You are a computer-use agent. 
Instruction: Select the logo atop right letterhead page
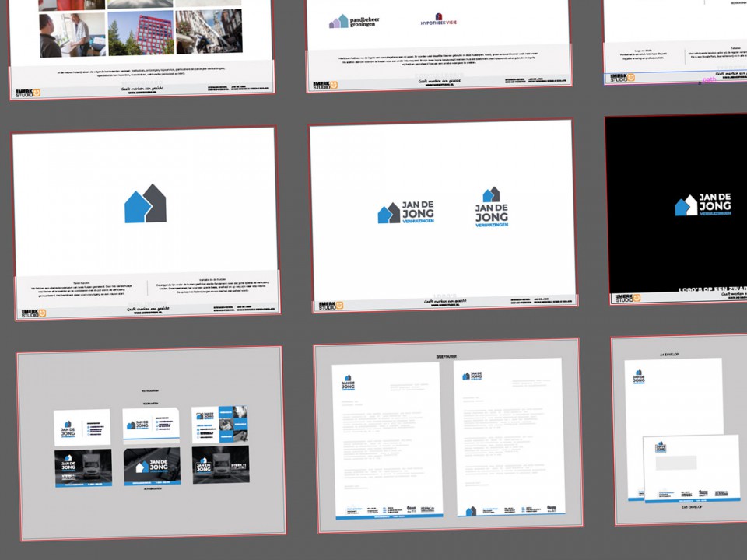472,376
